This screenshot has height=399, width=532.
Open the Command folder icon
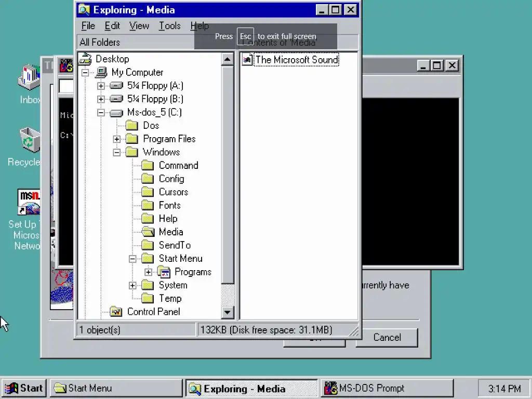click(148, 166)
